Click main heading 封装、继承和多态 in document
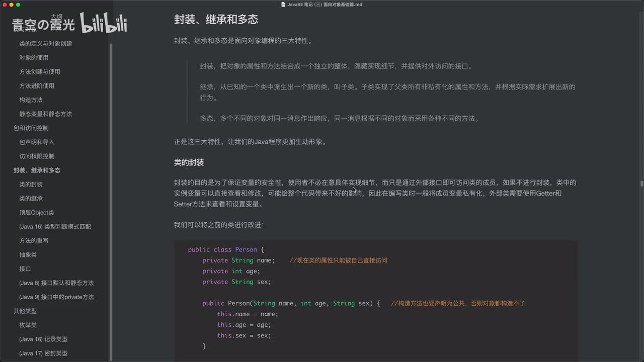The height and width of the screenshot is (362, 644). coord(216,20)
